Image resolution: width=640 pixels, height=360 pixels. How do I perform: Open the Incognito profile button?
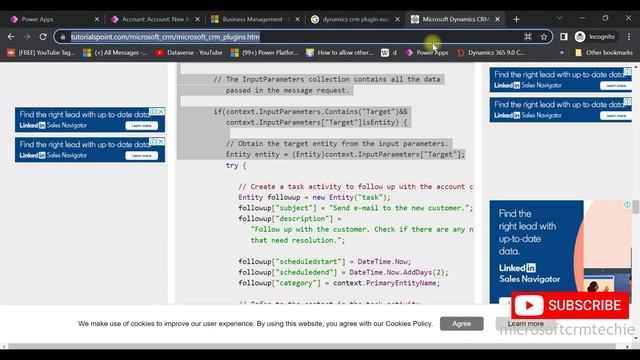click(x=595, y=37)
